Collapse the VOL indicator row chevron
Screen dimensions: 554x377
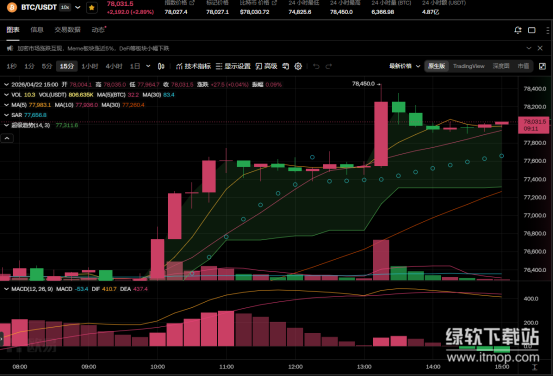pyautogui.click(x=6, y=95)
